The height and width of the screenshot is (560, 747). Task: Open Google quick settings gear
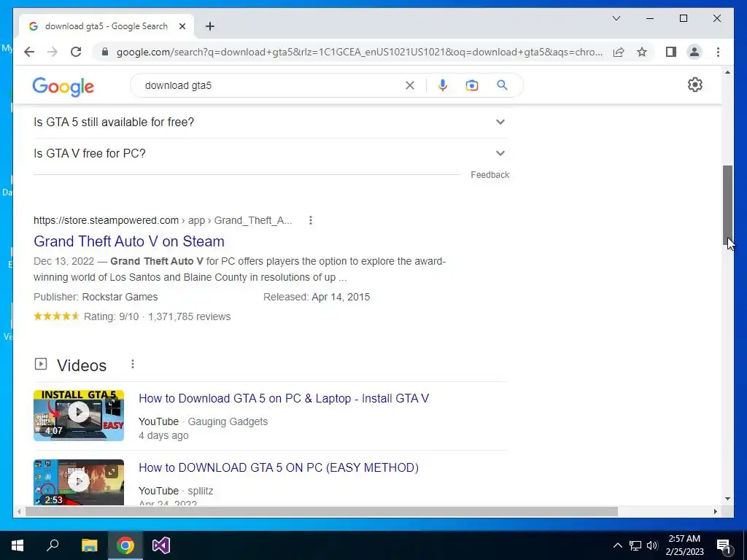click(x=695, y=85)
